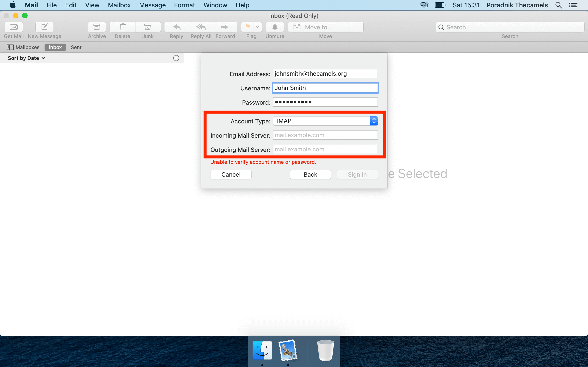588x367 pixels.
Task: Click the Mailboxes toggle
Action: [23, 47]
